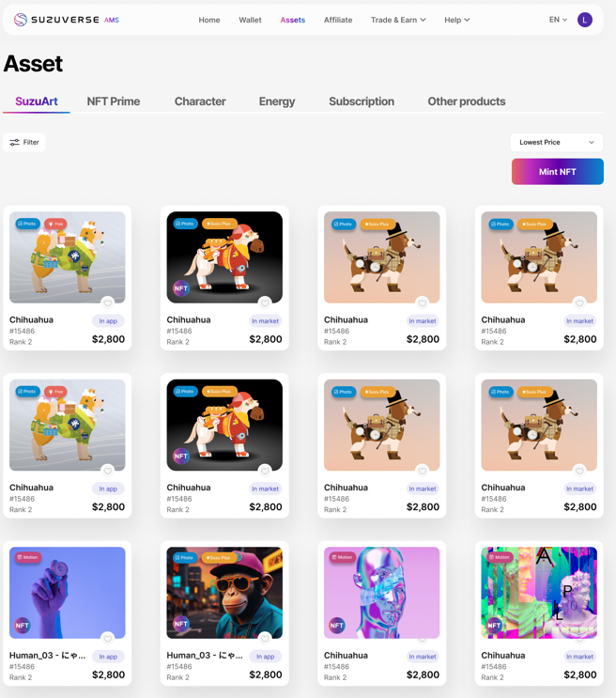Screen dimensions: 616x698
Task: Open the user avatar profile icon
Action: coord(584,20)
